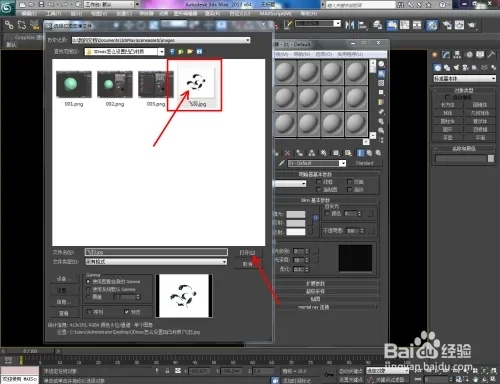
Task: Toggle the 预览 preview checkbox
Action: pos(126,312)
